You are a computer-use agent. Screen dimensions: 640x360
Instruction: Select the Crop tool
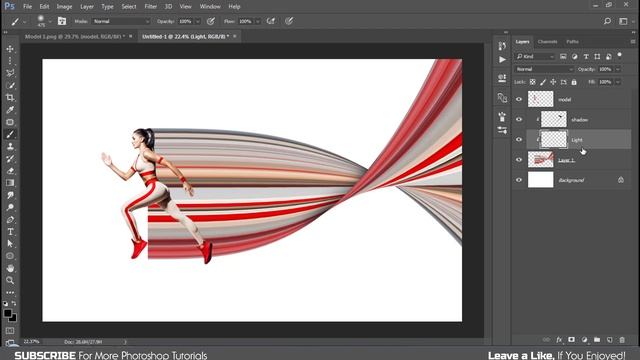click(10, 98)
